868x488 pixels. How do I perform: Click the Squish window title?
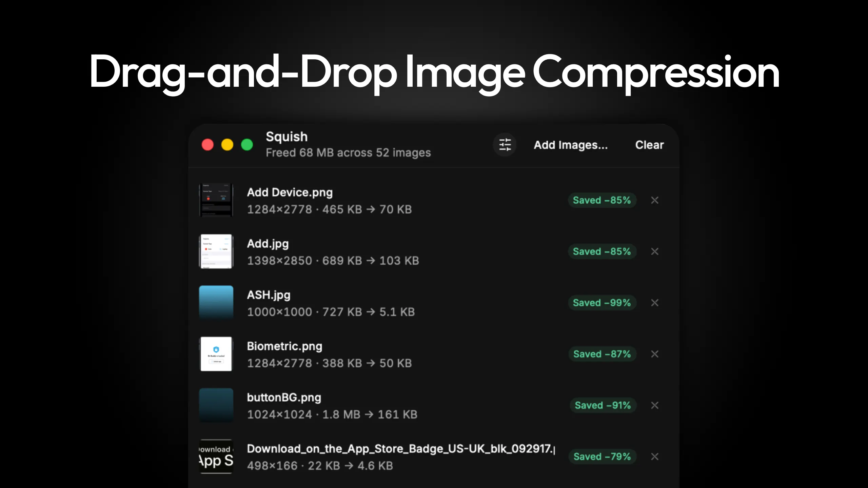pos(287,137)
